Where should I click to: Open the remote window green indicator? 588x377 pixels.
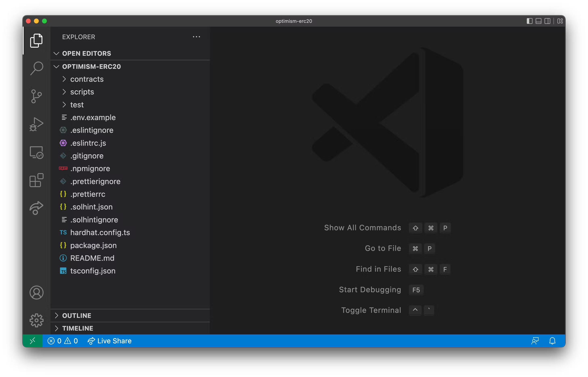33,341
